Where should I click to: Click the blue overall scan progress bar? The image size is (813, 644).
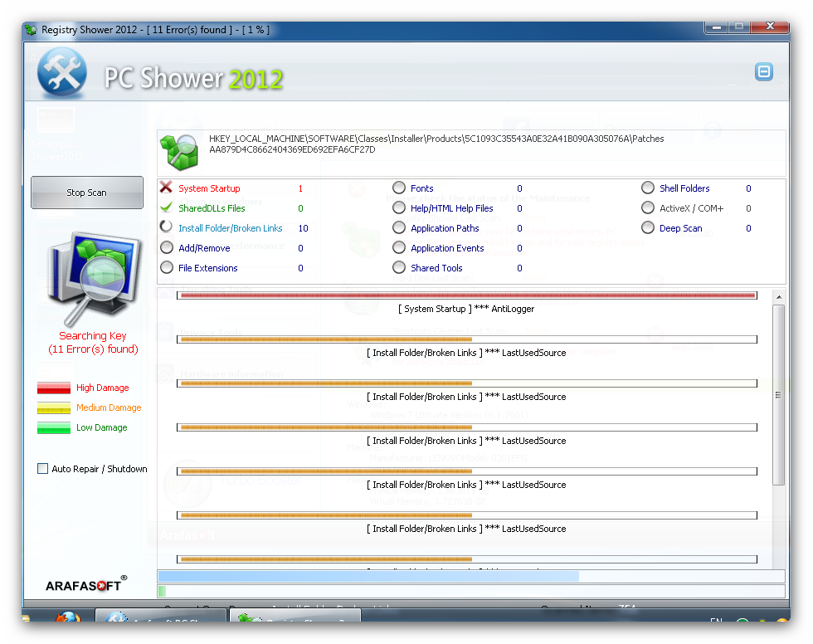470,576
